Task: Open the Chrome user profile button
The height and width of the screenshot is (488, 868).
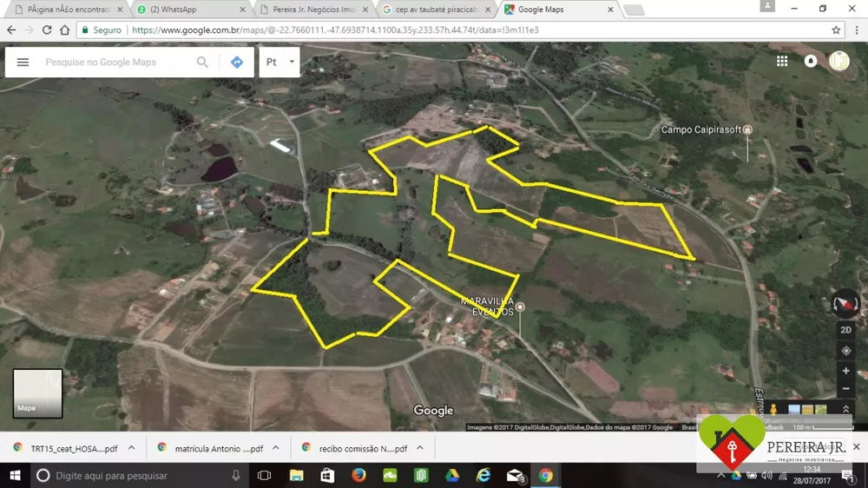Action: click(767, 6)
